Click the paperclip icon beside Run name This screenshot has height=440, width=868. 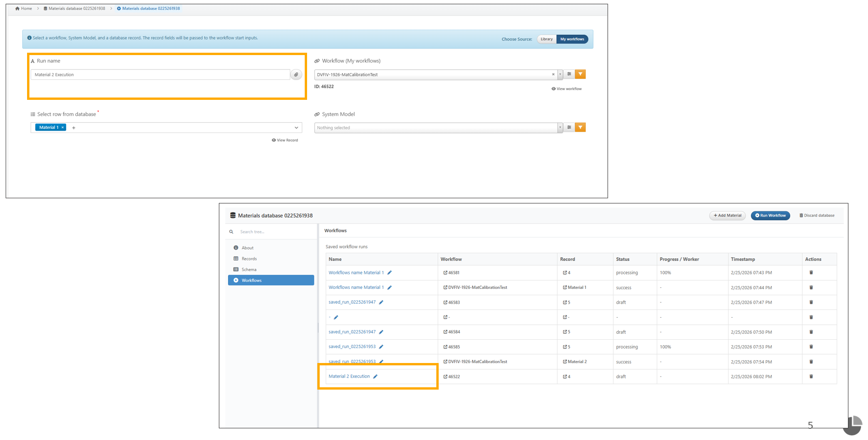(296, 75)
